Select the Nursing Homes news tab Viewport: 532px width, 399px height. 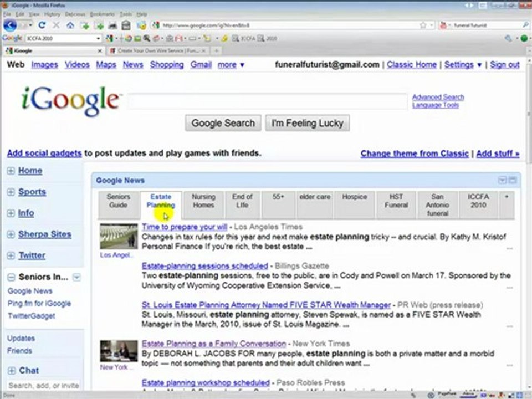coord(203,205)
